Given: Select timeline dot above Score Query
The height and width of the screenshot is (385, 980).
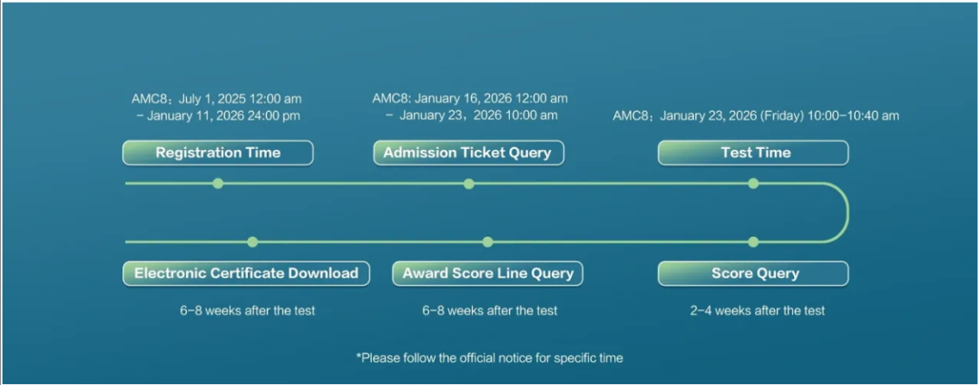Looking at the screenshot, I should (753, 242).
